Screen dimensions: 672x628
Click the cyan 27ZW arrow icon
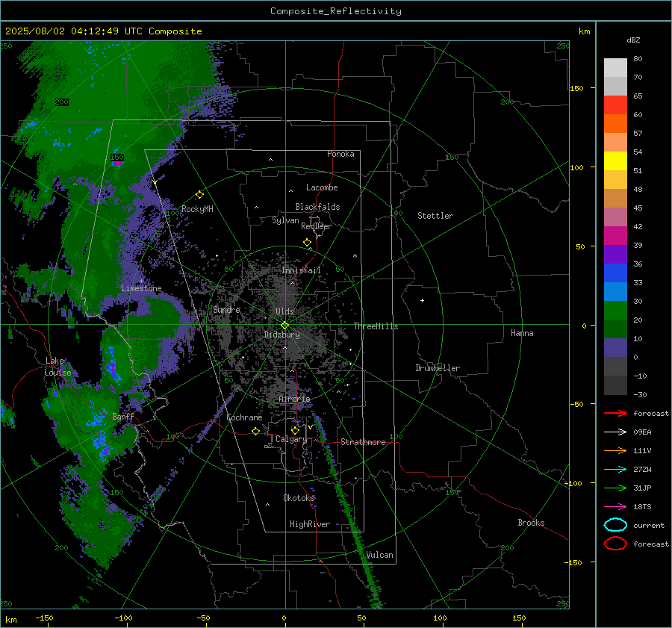click(x=615, y=469)
